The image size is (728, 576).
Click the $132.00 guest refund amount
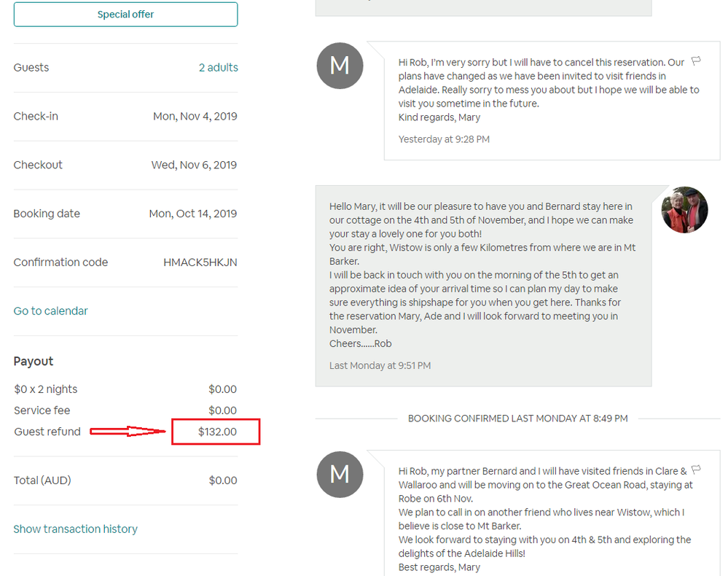[217, 432]
